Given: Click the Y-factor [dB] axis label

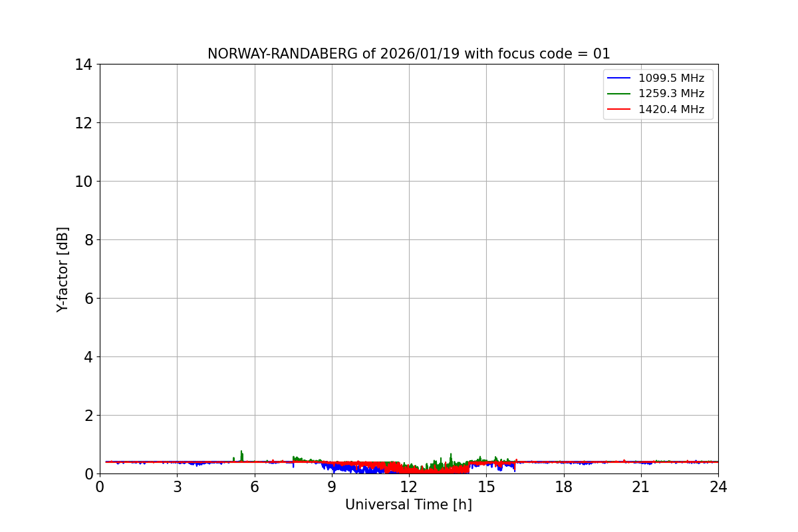Looking at the screenshot, I should 63,269.
